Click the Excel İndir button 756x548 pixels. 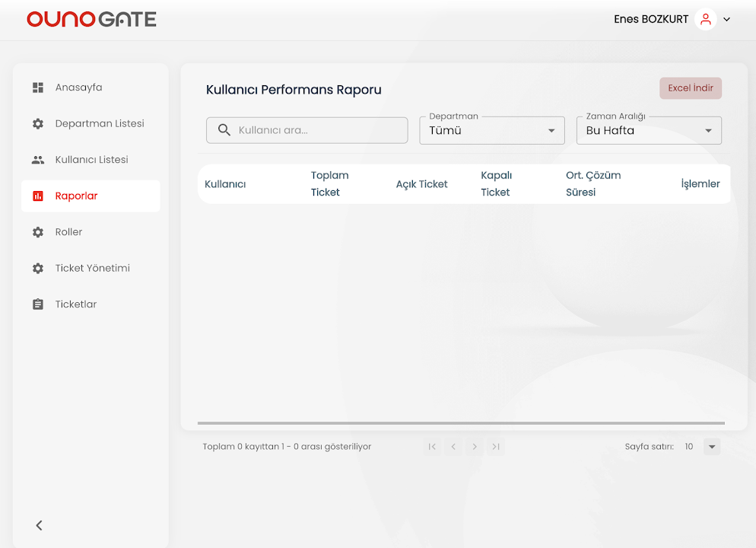(690, 88)
